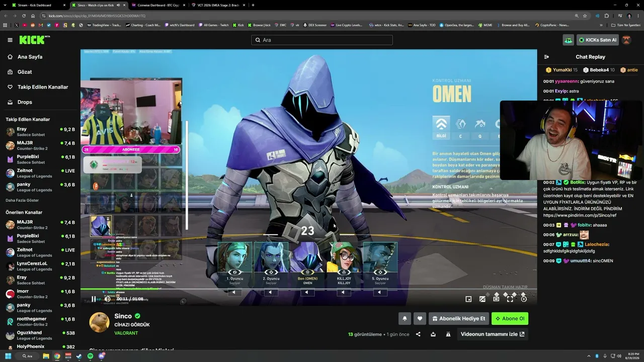This screenshot has width=644, height=362.
Task: Click Sinco streamer avatar
Action: pyautogui.click(x=99, y=322)
